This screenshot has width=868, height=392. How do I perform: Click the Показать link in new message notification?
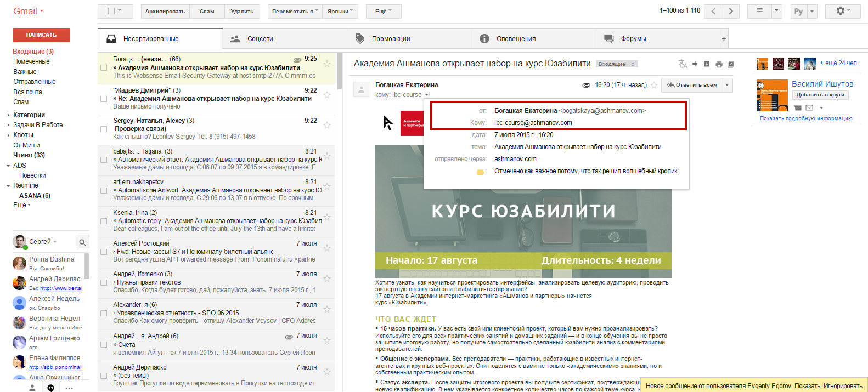[x=807, y=386]
